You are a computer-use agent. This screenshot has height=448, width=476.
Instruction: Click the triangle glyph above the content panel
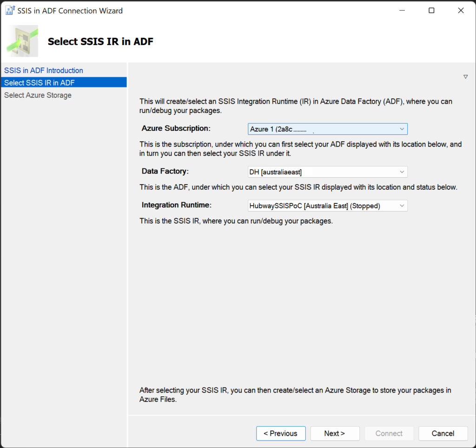(x=465, y=76)
